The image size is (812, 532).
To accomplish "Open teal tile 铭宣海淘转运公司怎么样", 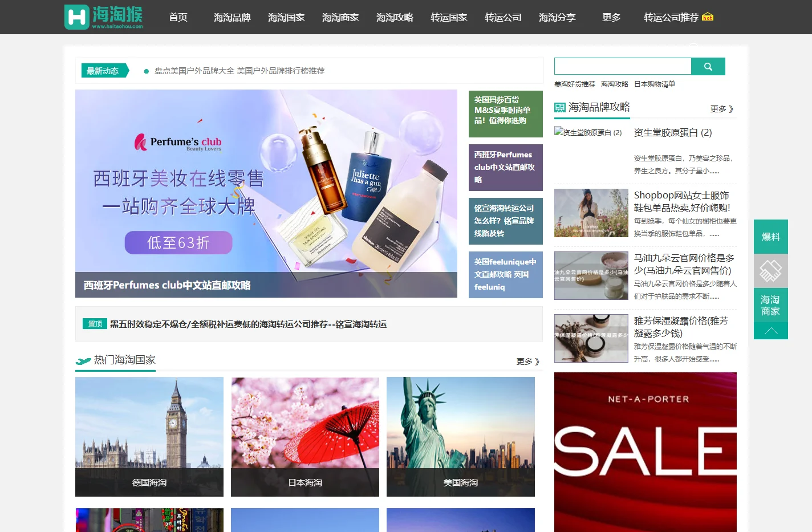I will 506,221.
